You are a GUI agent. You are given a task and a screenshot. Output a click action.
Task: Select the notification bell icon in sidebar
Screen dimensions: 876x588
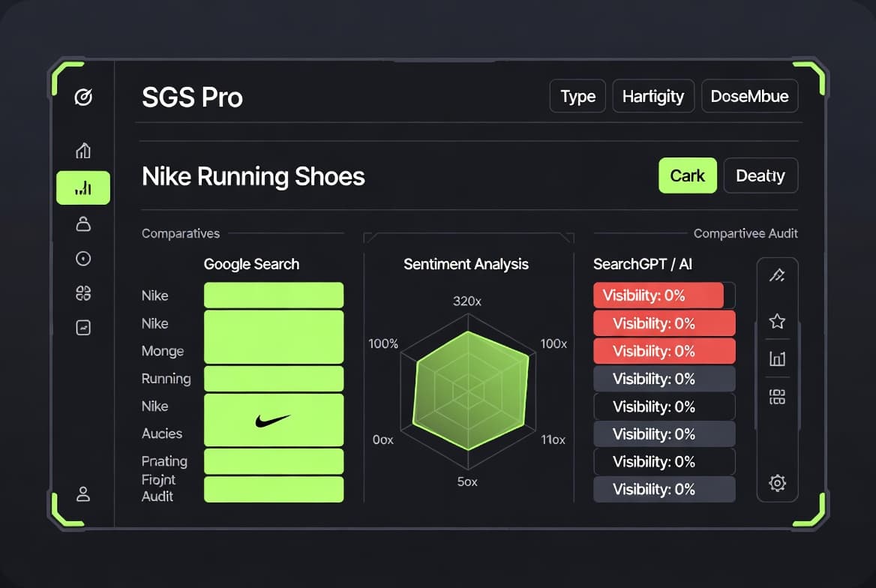tap(82, 223)
